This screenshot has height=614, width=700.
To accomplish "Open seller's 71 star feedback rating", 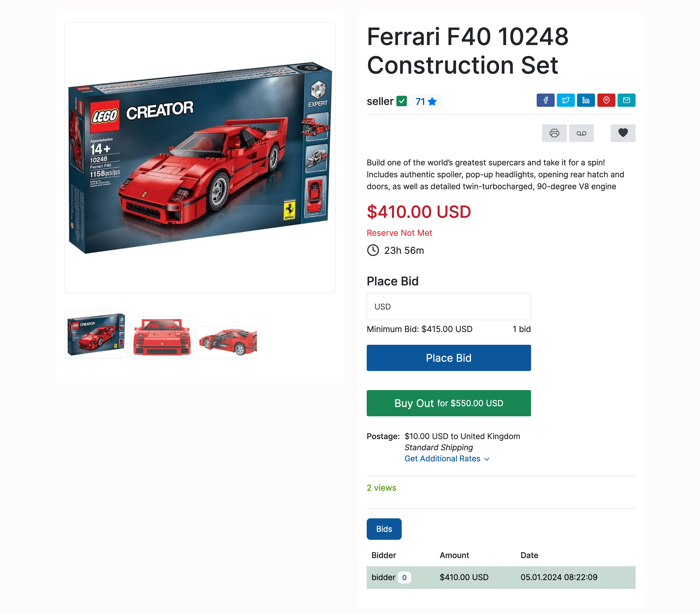I will click(426, 102).
